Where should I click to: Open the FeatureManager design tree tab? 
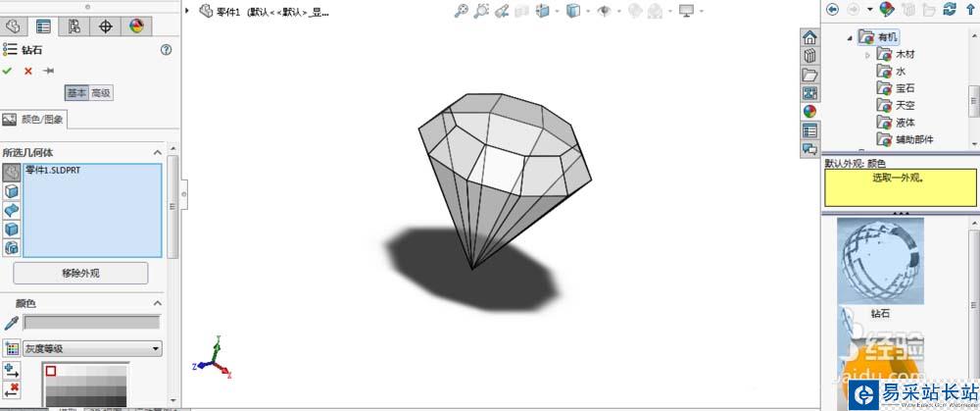point(13,26)
